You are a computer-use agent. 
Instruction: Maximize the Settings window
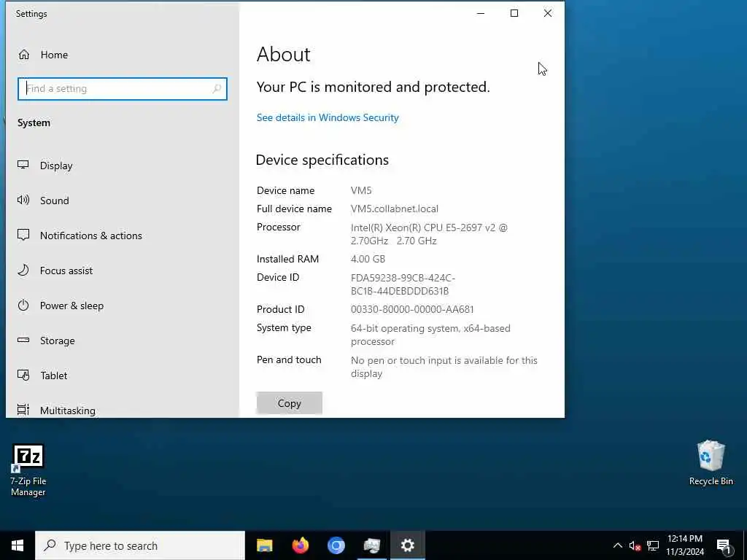pyautogui.click(x=514, y=13)
